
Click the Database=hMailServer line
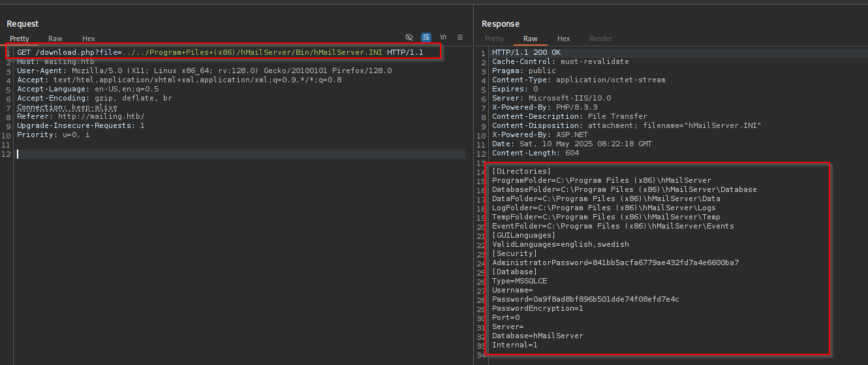tap(538, 336)
